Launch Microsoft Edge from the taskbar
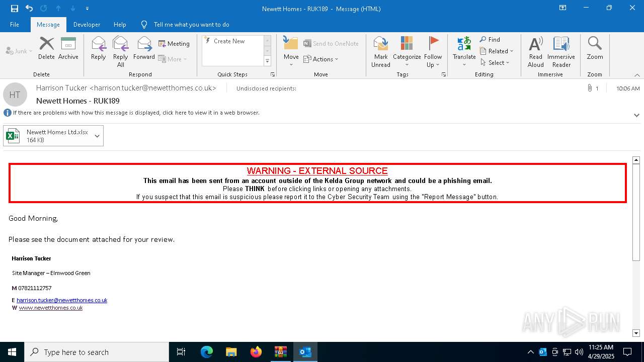Screen dimensions: 644x362 pos(207,352)
